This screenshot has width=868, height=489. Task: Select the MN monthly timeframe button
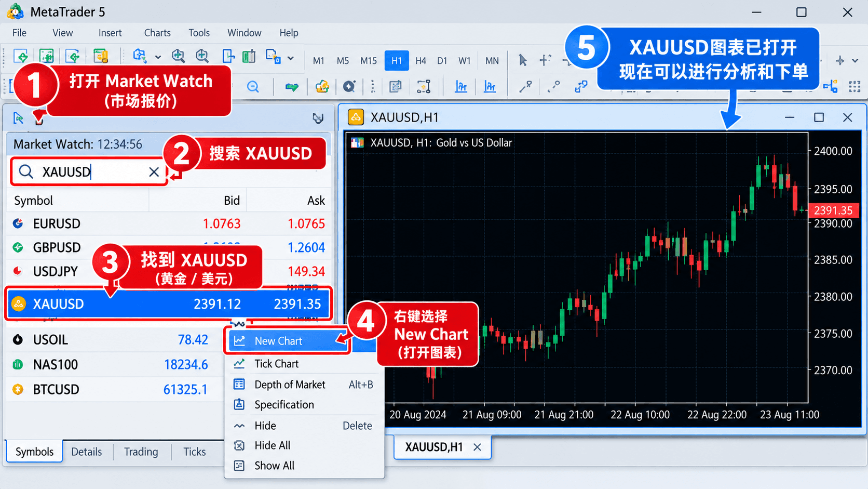point(492,61)
